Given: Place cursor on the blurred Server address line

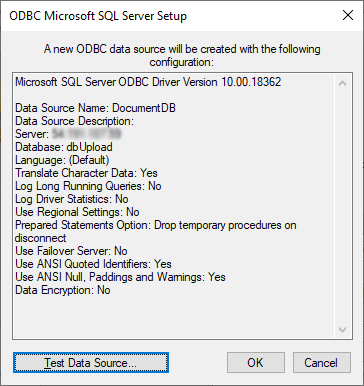Looking at the screenshot, I should [x=68, y=134].
